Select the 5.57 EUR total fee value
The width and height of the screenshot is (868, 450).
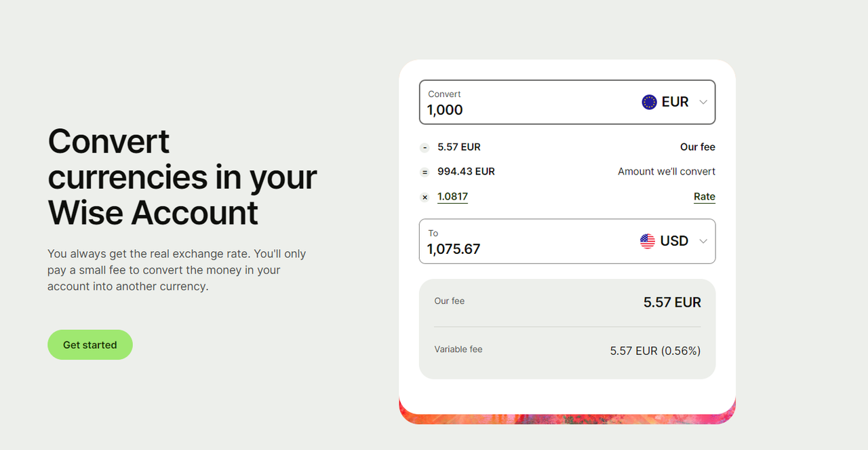click(672, 302)
